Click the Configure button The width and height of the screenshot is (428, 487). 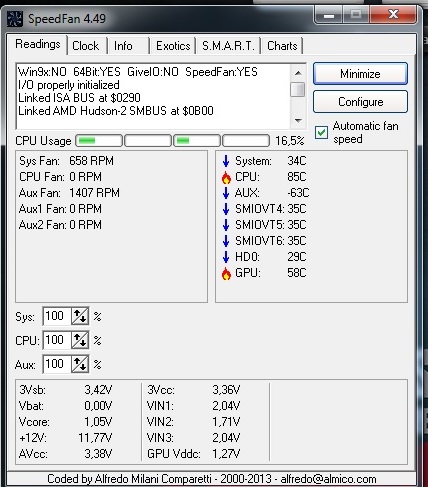[360, 102]
